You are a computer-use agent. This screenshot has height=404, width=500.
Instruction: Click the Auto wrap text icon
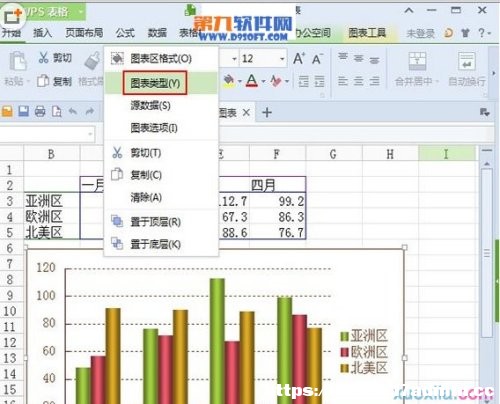(466, 61)
